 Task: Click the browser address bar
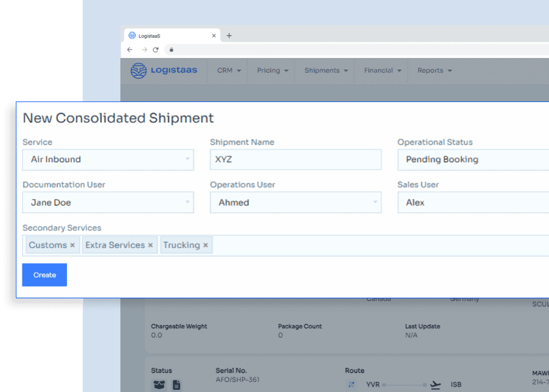coord(357,50)
